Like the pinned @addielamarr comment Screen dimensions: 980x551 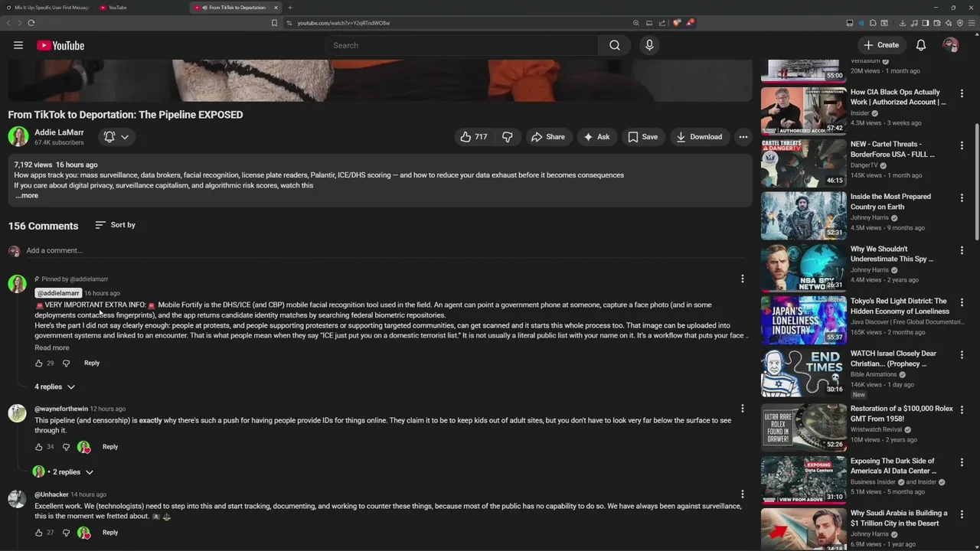[x=39, y=364]
